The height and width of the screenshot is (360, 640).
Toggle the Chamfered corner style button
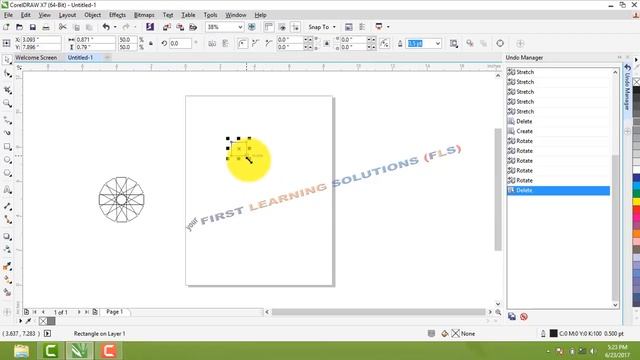click(269, 43)
